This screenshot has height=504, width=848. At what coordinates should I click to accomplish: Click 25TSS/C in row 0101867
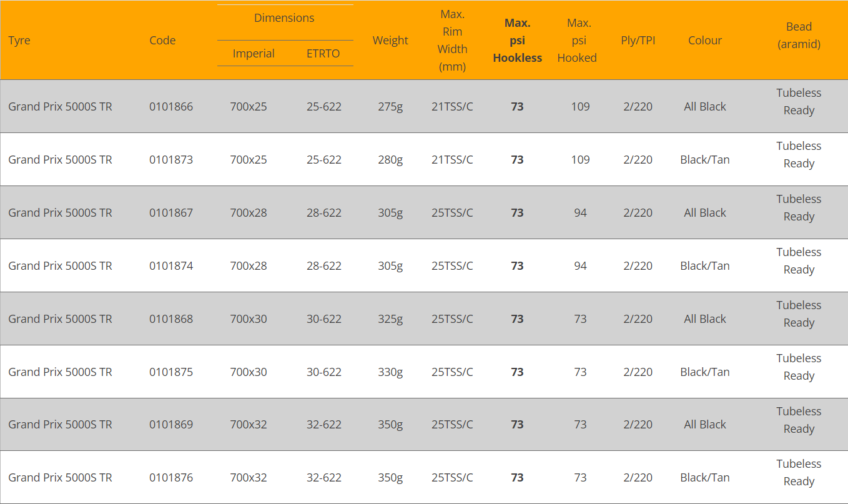[452, 213]
